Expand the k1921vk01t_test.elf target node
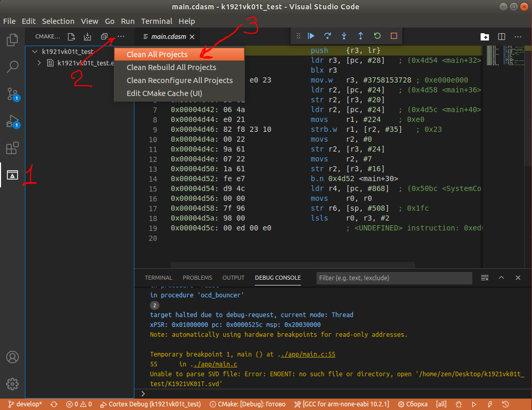The image size is (532, 410). pyautogui.click(x=39, y=63)
